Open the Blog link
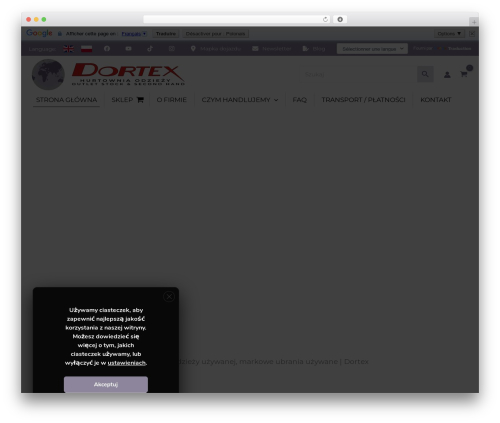This screenshot has height=423, width=500. click(314, 49)
